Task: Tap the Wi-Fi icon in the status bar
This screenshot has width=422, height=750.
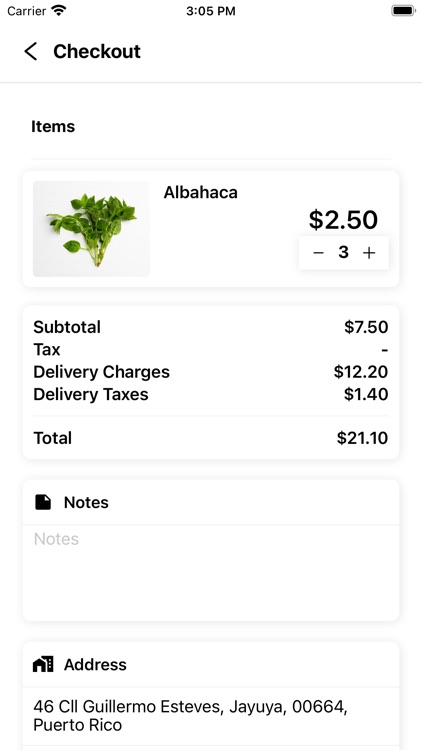Action: pyautogui.click(x=59, y=11)
